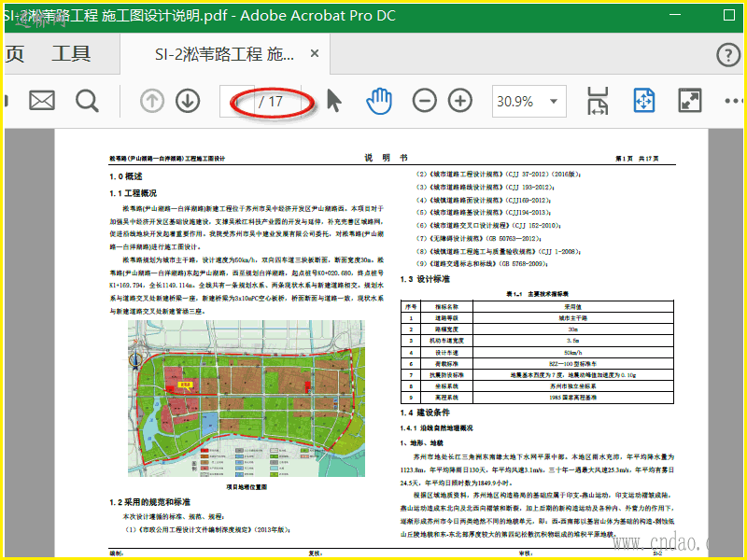Click the heading "1.4 建设条件"
The height and width of the screenshot is (560, 747).
coord(425,413)
